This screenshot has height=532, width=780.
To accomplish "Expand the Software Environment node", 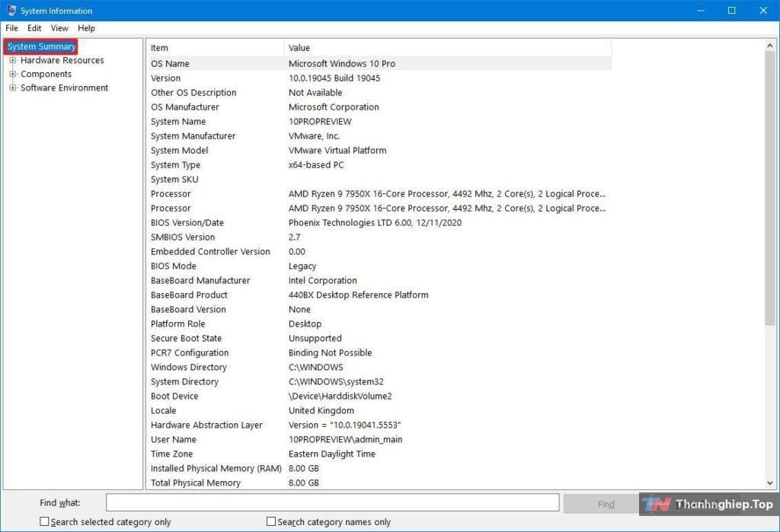I will tap(12, 88).
